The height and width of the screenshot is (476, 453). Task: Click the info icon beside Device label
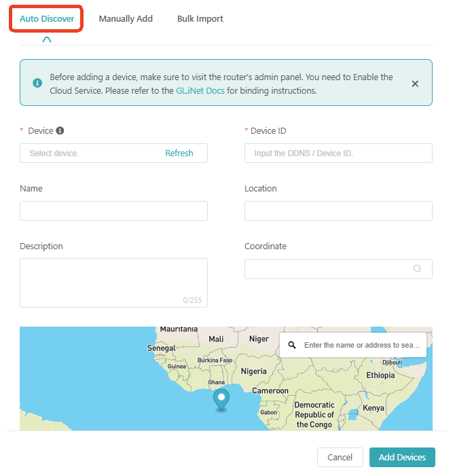[60, 130]
